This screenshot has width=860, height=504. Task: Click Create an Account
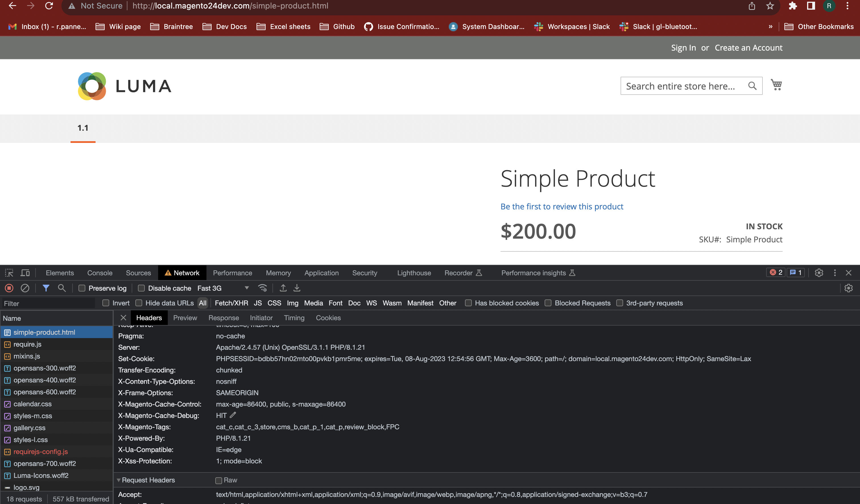pos(749,47)
